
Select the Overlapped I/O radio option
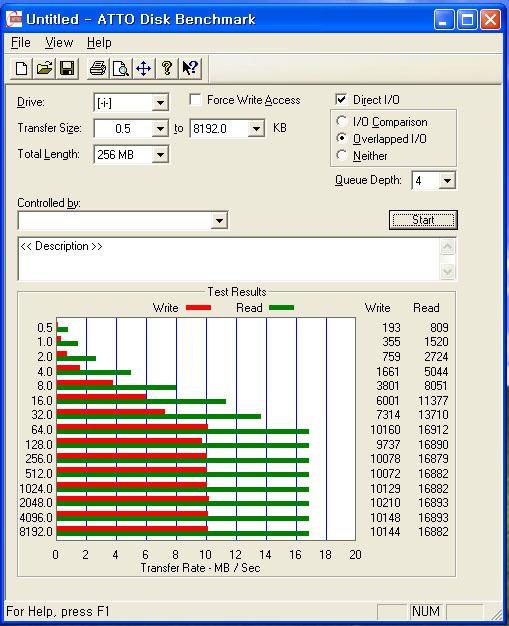tap(342, 138)
